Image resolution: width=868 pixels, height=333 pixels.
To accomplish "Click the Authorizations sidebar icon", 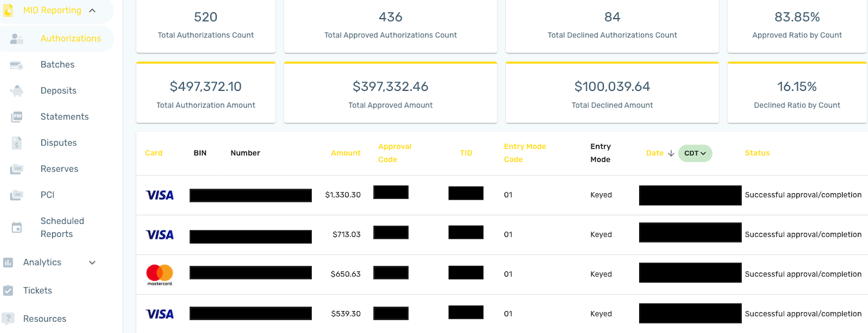I will tap(17, 39).
